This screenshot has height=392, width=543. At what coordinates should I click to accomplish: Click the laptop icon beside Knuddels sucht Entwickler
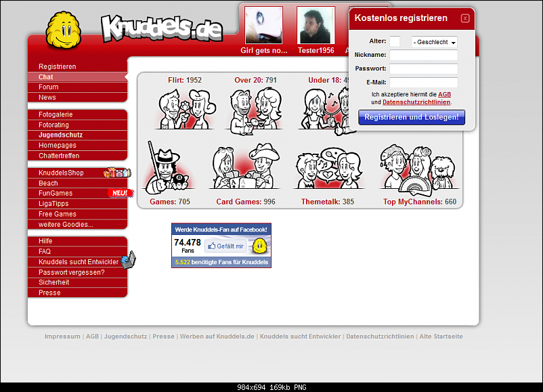(x=128, y=260)
